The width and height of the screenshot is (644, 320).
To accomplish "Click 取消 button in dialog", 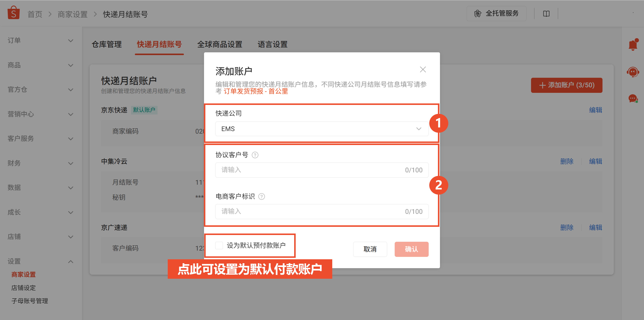I will click(x=370, y=249).
